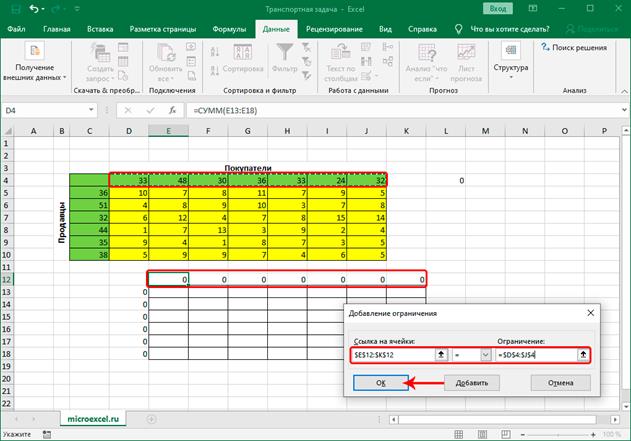Click range selector beside Ссылка на ячейки
This screenshot has height=441, width=631.
click(441, 355)
